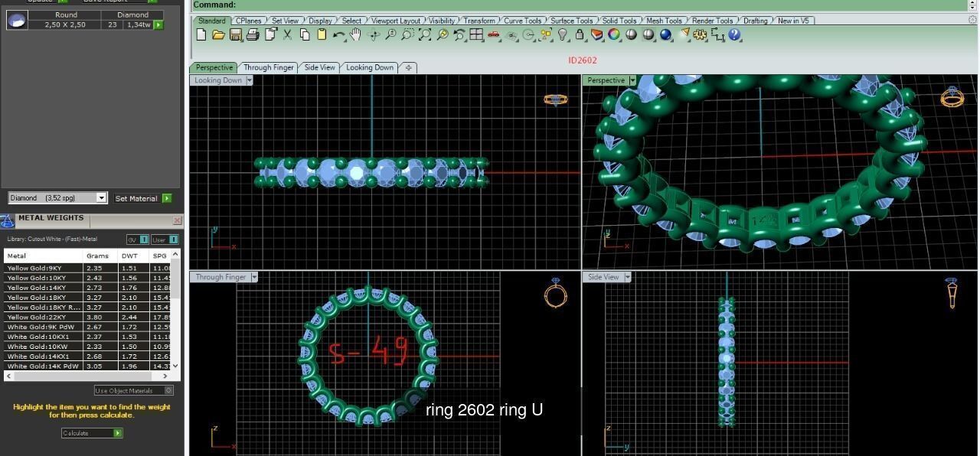Select the Rotate view tool
The width and height of the screenshot is (980, 456).
click(374, 34)
